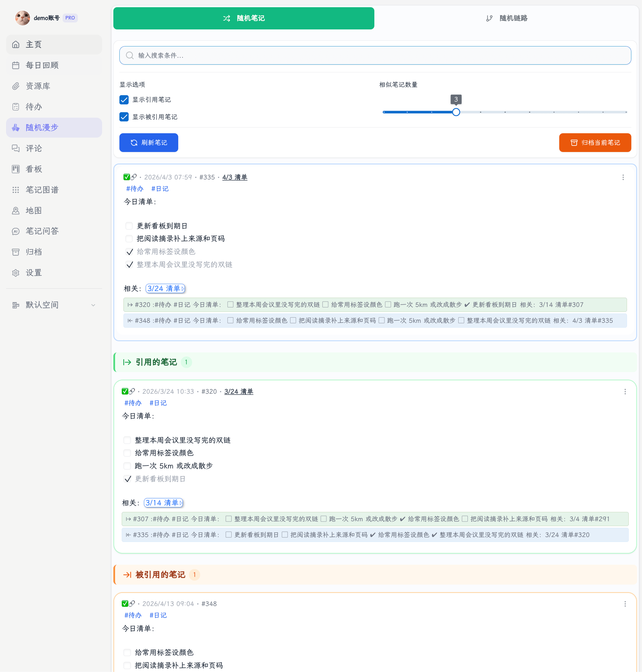Open the 笔记图谱 grid icon
This screenshot has height=672, width=642.
[x=16, y=190]
